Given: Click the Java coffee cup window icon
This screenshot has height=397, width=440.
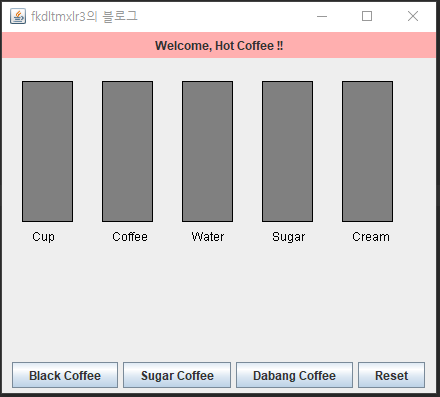Looking at the screenshot, I should [18, 16].
